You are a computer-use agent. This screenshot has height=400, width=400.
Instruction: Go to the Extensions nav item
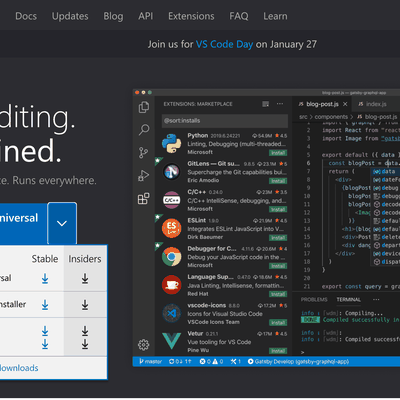click(191, 16)
